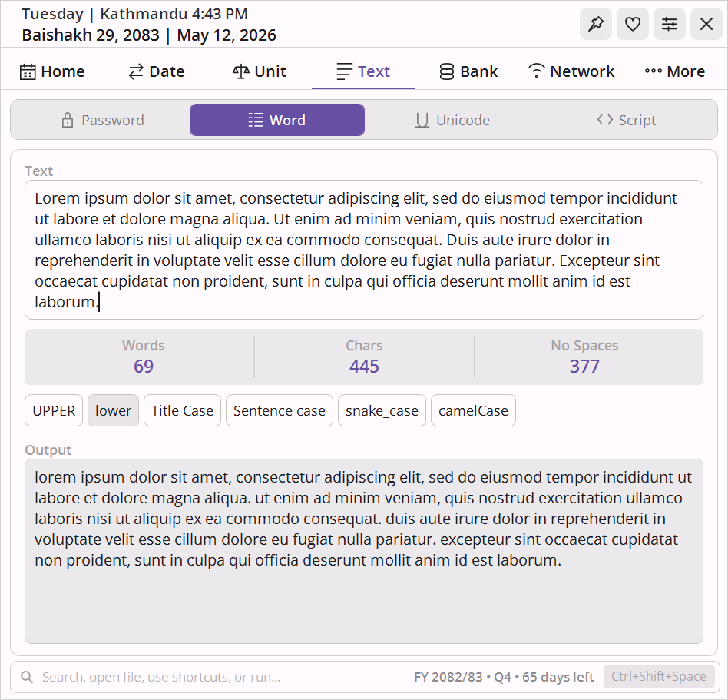The height and width of the screenshot is (700, 728).
Task: Open the Bank tab
Action: [468, 71]
